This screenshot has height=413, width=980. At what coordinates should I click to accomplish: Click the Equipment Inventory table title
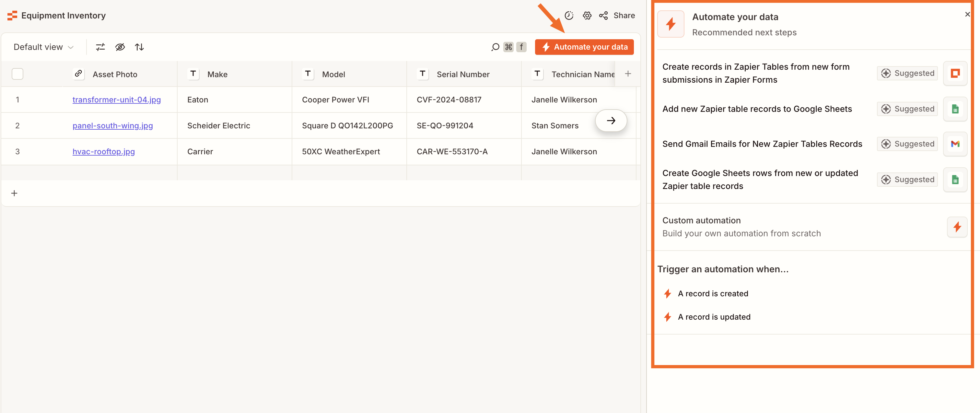64,16
